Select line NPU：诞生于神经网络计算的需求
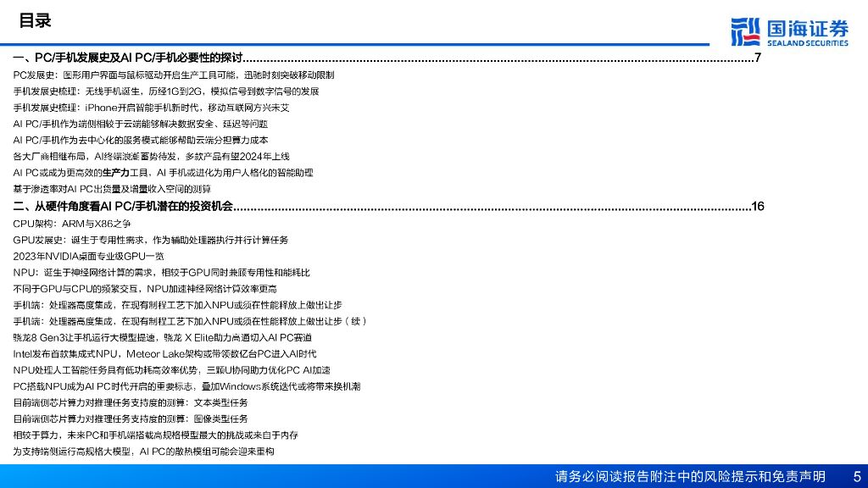The image size is (868, 488). coord(161,273)
